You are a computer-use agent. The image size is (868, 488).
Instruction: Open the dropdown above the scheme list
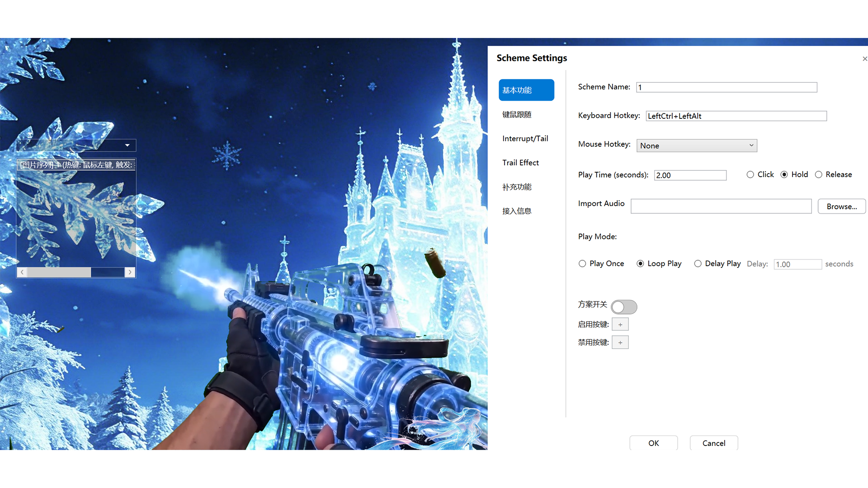76,145
